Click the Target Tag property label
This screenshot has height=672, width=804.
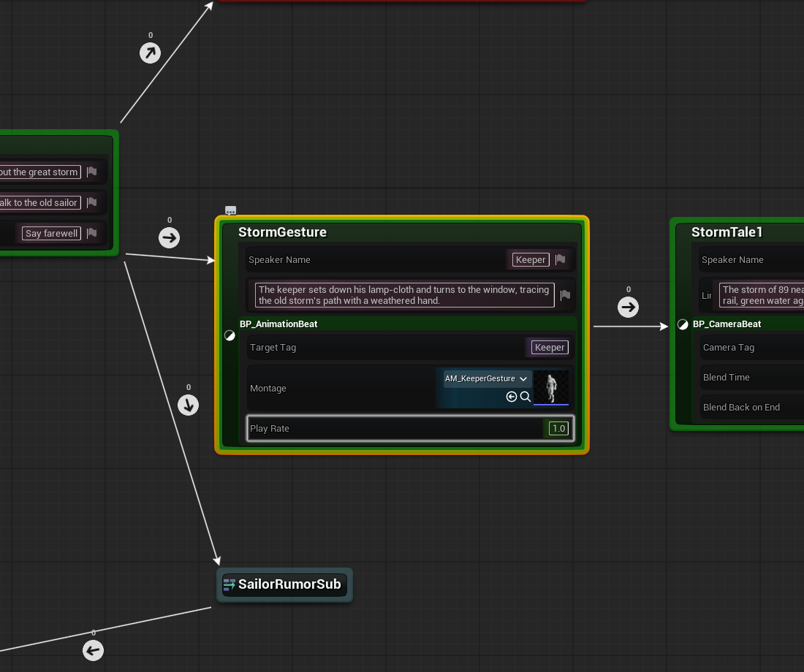[273, 348]
